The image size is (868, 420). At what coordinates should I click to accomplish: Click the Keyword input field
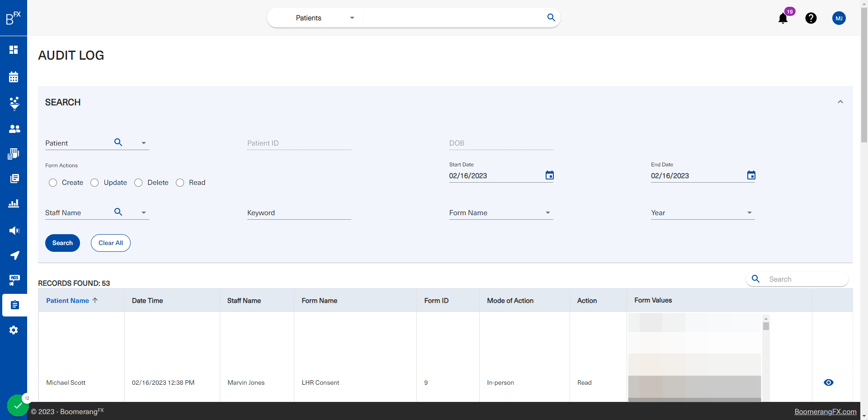pos(299,213)
